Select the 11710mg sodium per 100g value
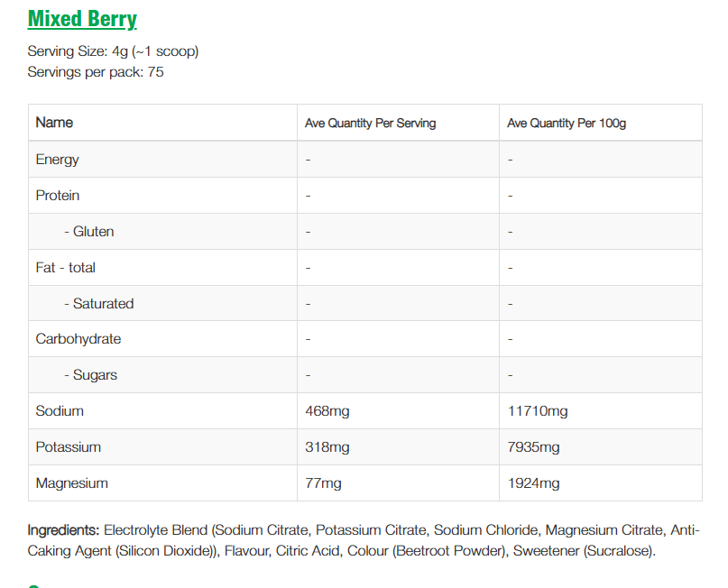 point(538,411)
